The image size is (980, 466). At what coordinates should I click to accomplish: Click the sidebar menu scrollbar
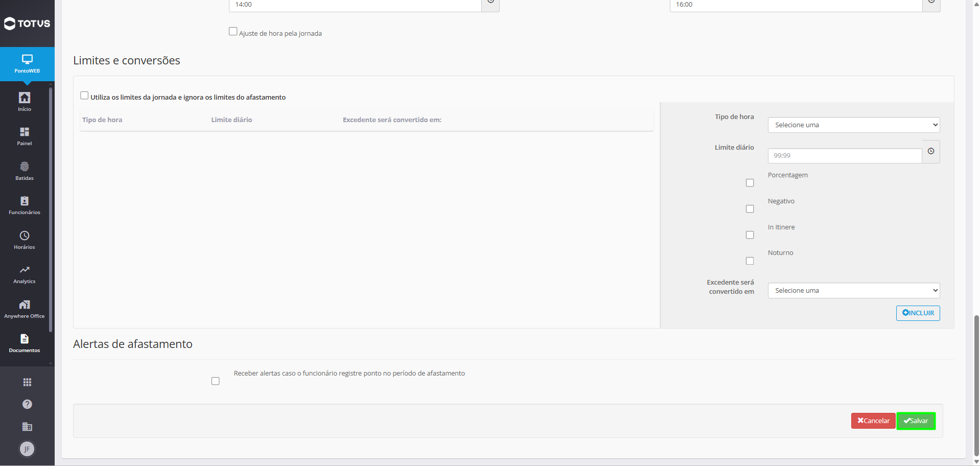point(51,209)
